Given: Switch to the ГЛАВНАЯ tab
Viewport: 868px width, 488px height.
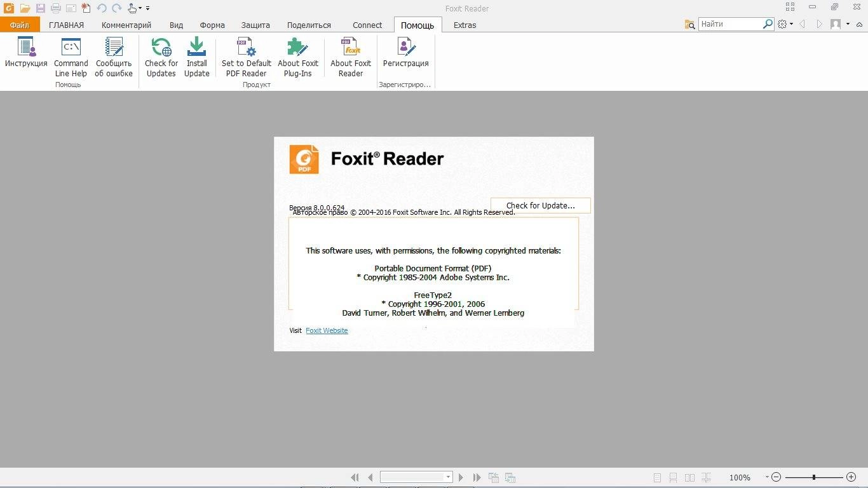Looking at the screenshot, I should click(67, 25).
